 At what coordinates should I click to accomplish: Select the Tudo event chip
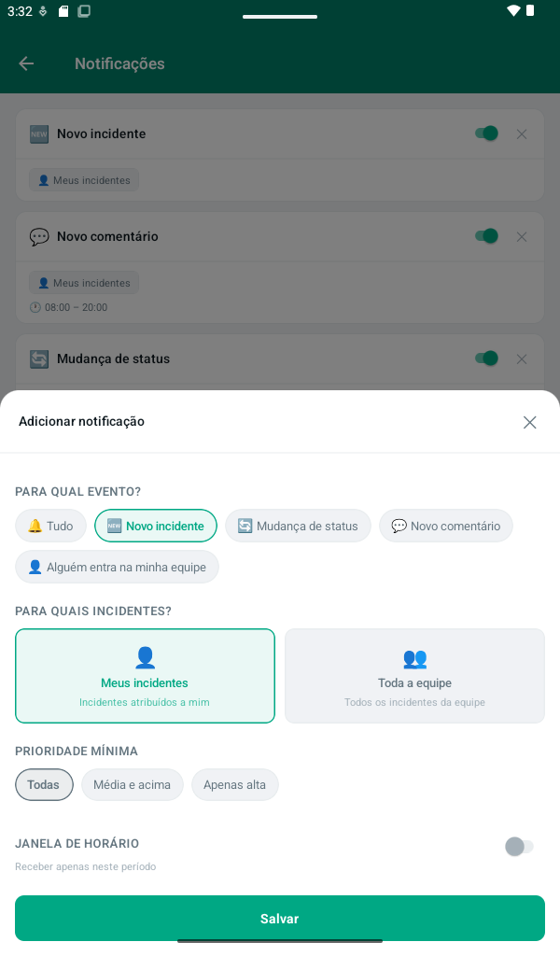50,526
